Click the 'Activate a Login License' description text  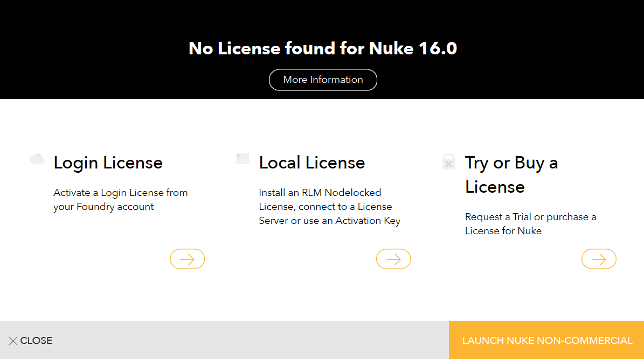[x=120, y=199]
